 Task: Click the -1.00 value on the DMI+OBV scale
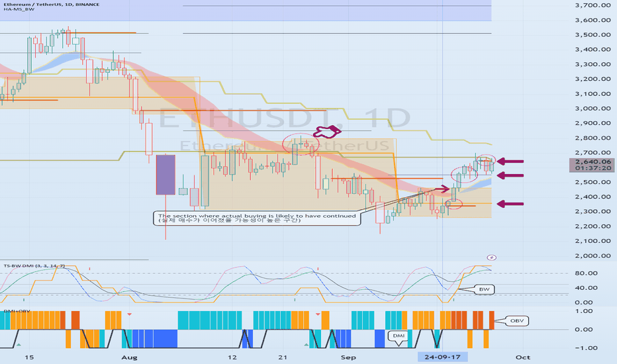click(x=586, y=348)
